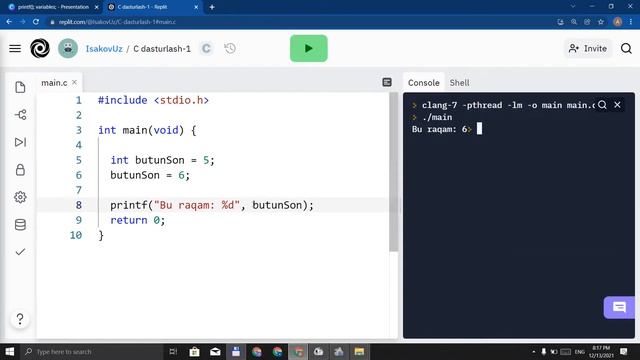Image resolution: width=640 pixels, height=360 pixels.
Task: Open Task View on taskbar
Action: [173, 351]
